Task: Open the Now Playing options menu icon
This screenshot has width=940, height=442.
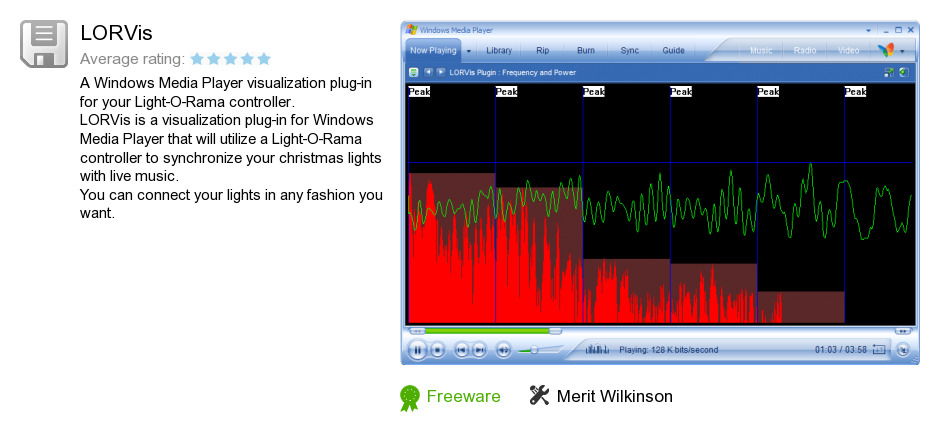Action: (414, 73)
